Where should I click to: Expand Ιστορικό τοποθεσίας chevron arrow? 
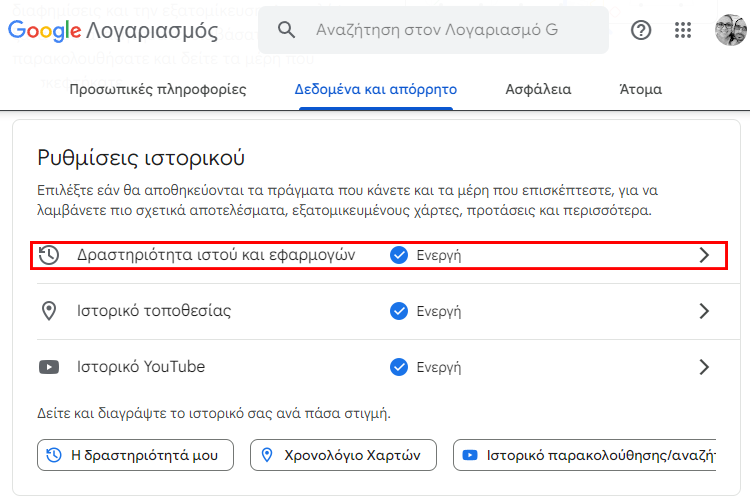click(704, 311)
